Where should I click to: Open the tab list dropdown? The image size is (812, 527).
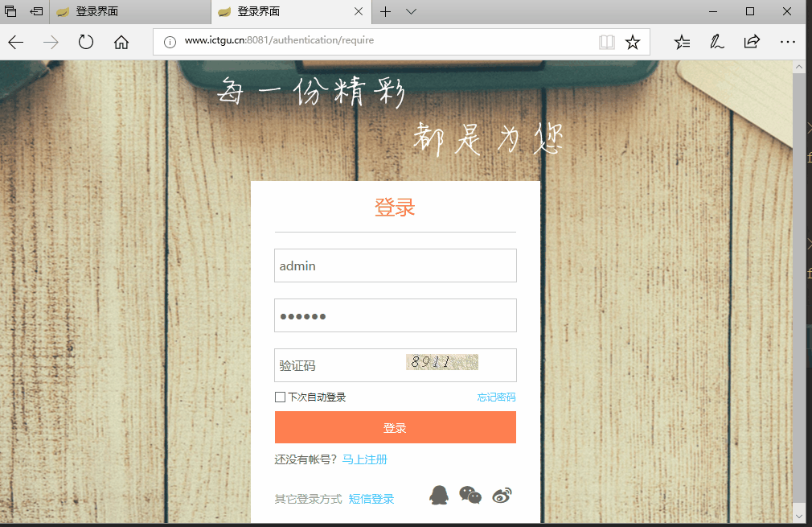(411, 11)
